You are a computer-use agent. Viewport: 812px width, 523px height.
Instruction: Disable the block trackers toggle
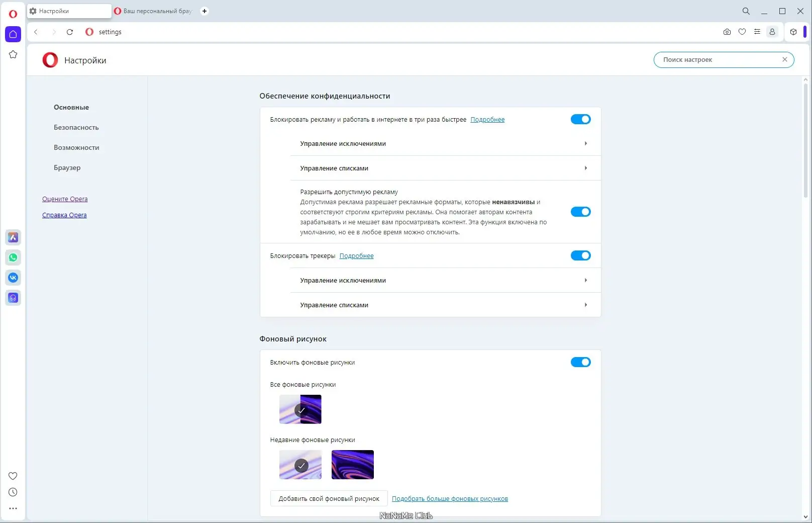581,255
